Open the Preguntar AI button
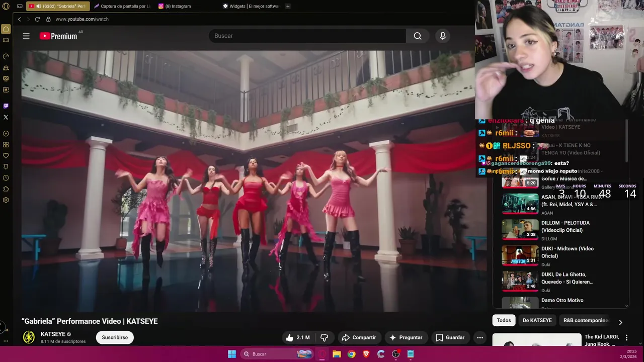The height and width of the screenshot is (362, 644). pos(406,337)
